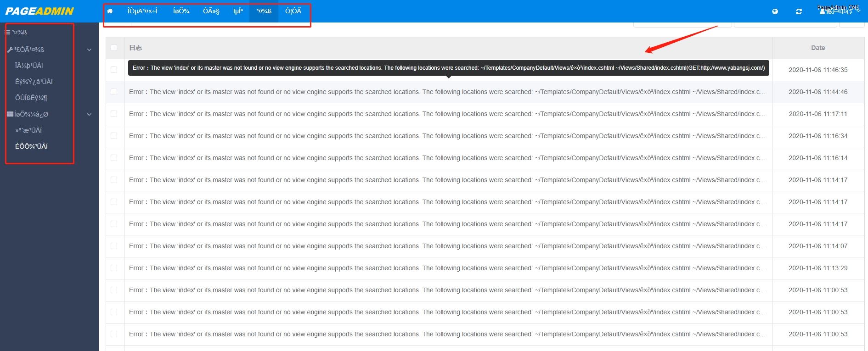Open the log entry dated 2020-11-06 11:44:46
The height and width of the screenshot is (351, 868).
(447, 92)
